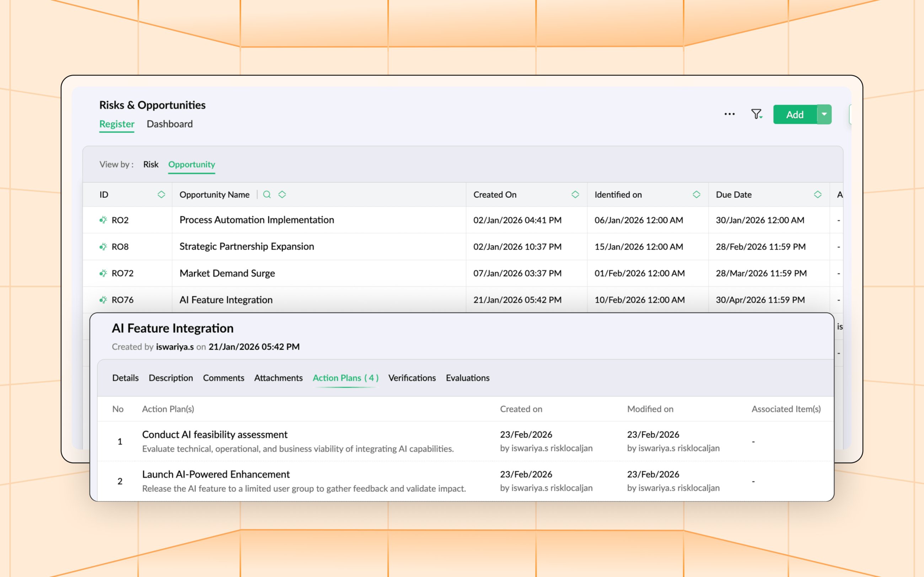Open the Process Automation Implementation opportunity
Image resolution: width=924 pixels, height=577 pixels.
[257, 220]
